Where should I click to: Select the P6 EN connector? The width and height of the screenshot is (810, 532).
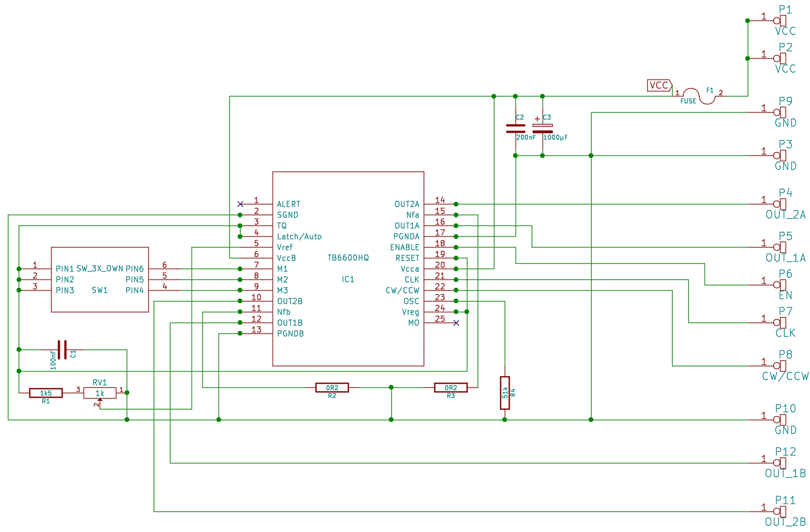[780, 285]
